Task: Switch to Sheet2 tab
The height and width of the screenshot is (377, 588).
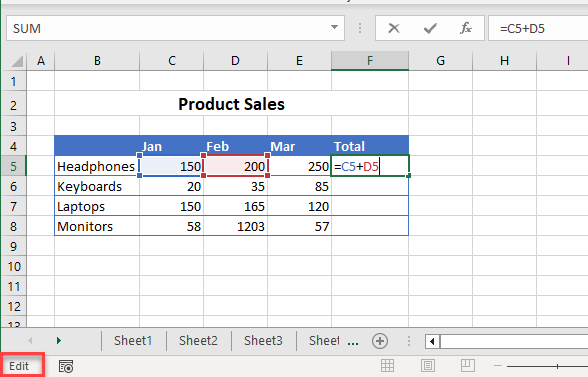Action: coord(198,341)
